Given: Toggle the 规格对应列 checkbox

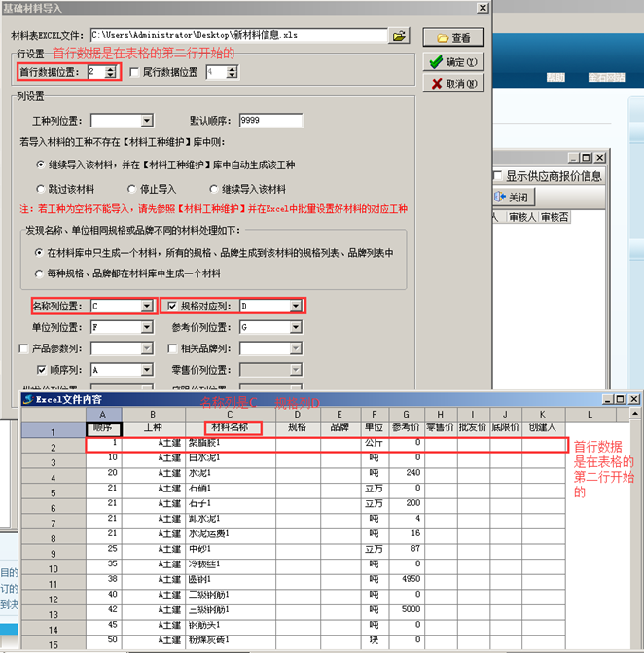Looking at the screenshot, I should [173, 306].
